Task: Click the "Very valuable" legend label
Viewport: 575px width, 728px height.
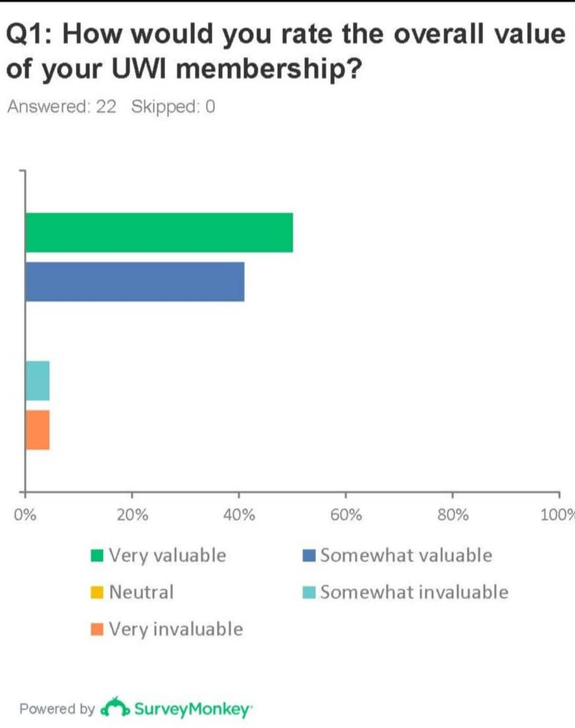Action: [167, 555]
